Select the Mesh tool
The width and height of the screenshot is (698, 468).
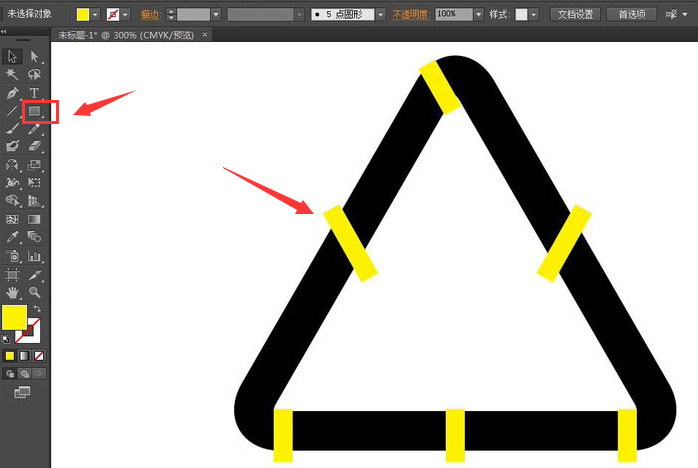pyautogui.click(x=12, y=219)
